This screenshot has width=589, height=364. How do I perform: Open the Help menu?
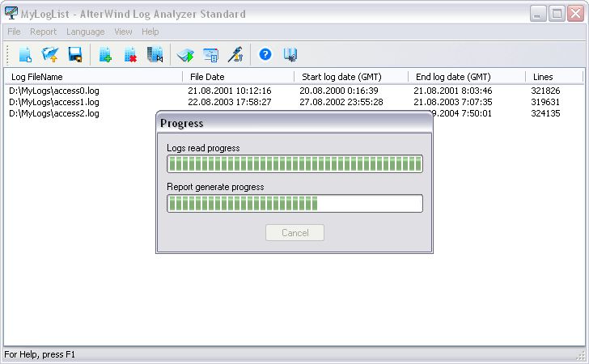tap(150, 32)
